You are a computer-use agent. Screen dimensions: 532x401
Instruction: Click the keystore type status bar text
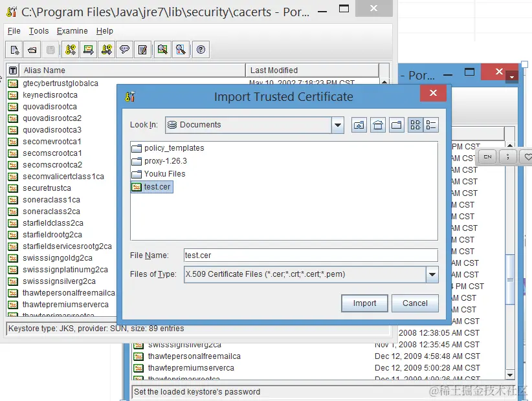click(x=96, y=329)
